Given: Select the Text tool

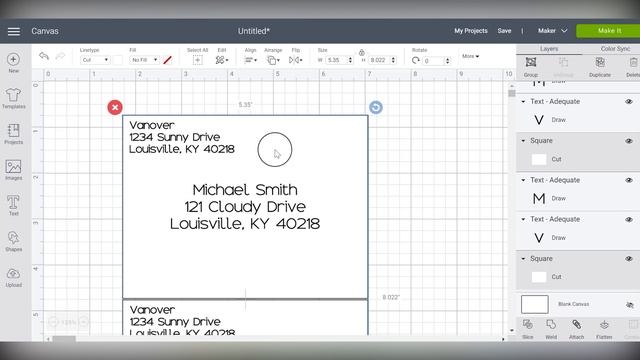Looking at the screenshot, I should coord(13,202).
